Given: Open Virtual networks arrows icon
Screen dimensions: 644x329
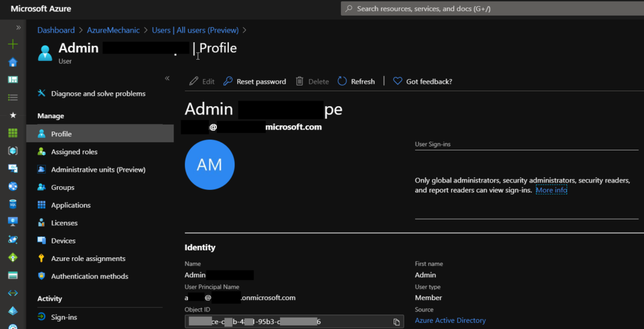Looking at the screenshot, I should [13, 293].
